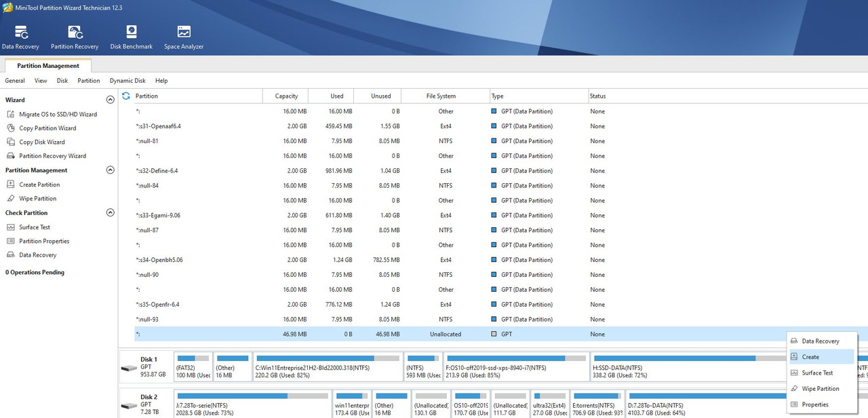Select F:OS10-off2019 partition block in Disk 1
This screenshot has width=868, height=418.
click(x=516, y=366)
